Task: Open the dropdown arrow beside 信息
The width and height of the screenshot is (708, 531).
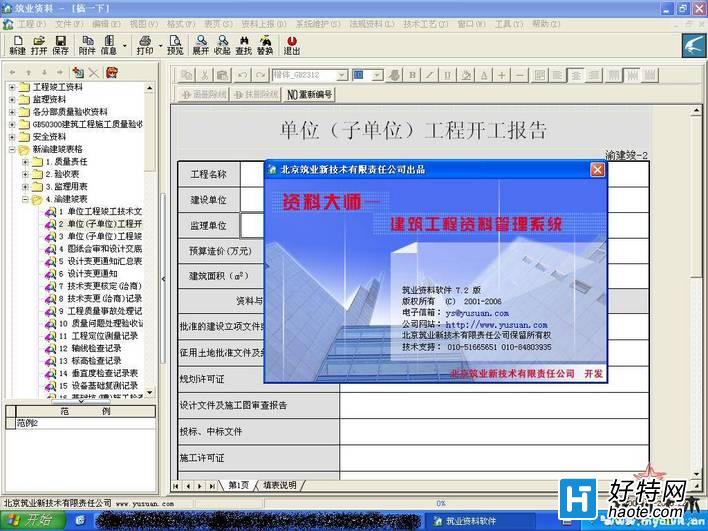Action: point(125,46)
